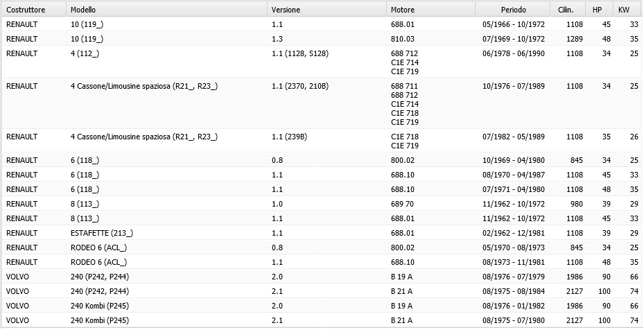Select RODEO 6 (ACL_) 0.8 row
Image resolution: width=644 pixels, height=330 pixels.
pos(322,247)
